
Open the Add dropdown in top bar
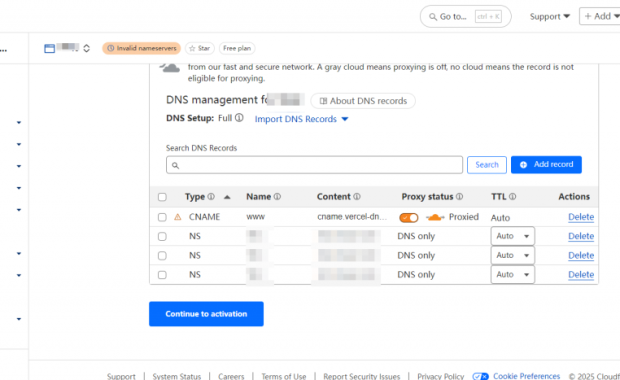coord(600,16)
